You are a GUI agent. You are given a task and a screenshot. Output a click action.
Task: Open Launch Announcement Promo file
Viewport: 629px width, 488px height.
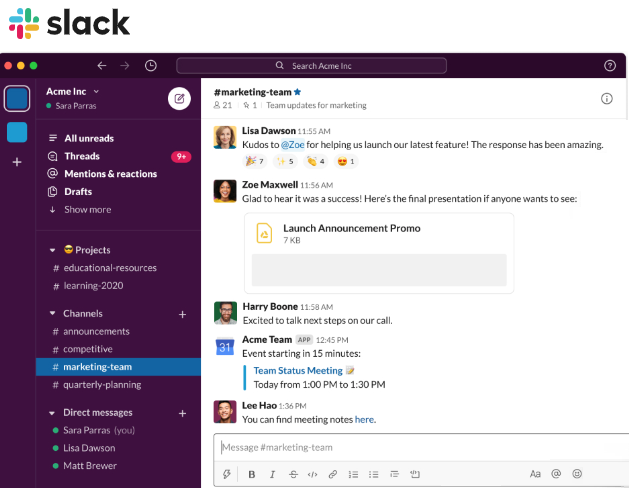point(379,253)
